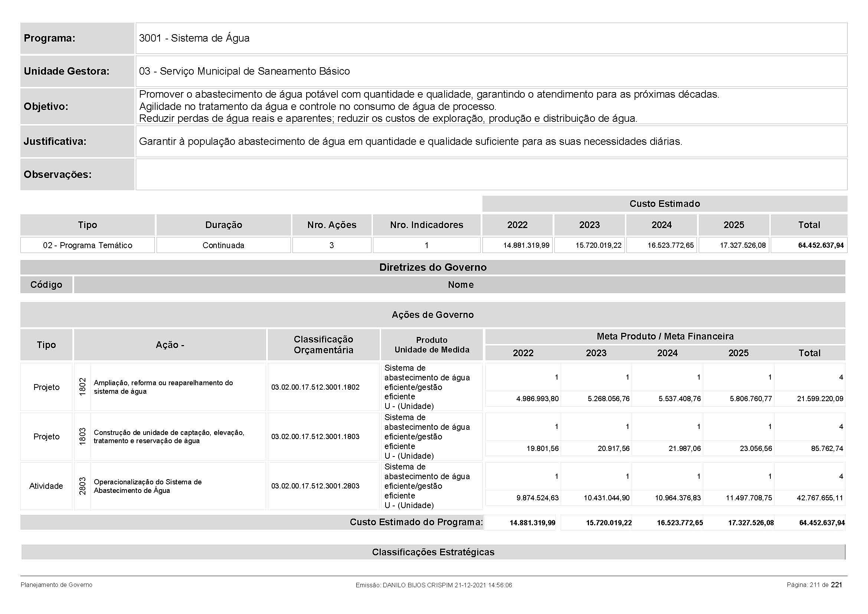Click the Custo Estimado header

(x=664, y=204)
